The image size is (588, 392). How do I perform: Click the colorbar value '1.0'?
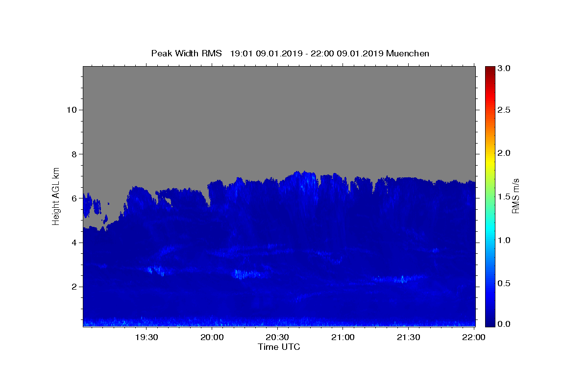coord(505,240)
